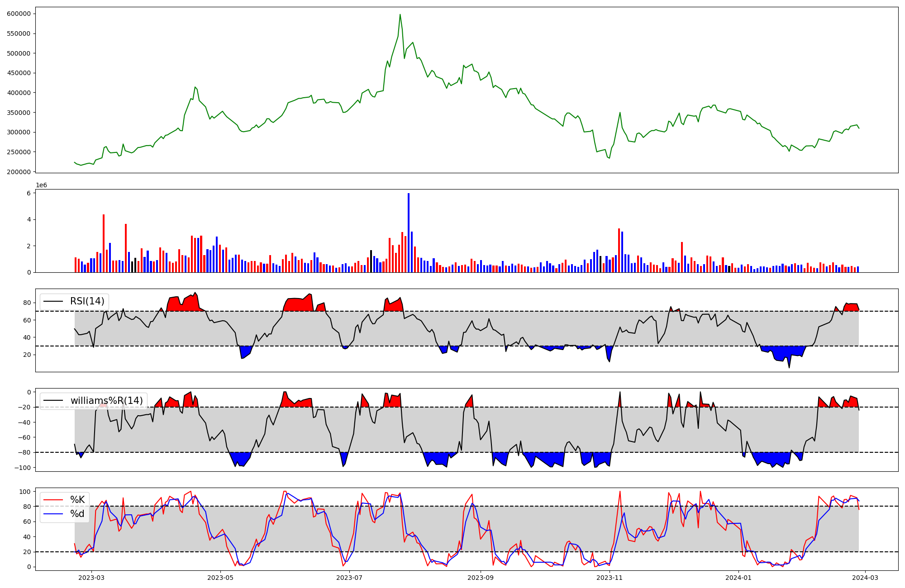Click the blue %d legend line sample
Viewport: 905px width, 588px height.
tap(53, 514)
